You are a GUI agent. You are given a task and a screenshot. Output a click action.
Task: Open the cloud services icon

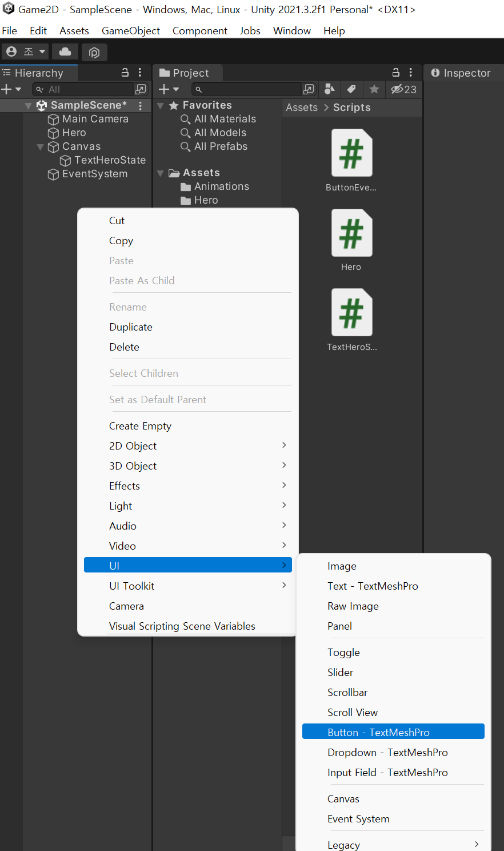[65, 52]
